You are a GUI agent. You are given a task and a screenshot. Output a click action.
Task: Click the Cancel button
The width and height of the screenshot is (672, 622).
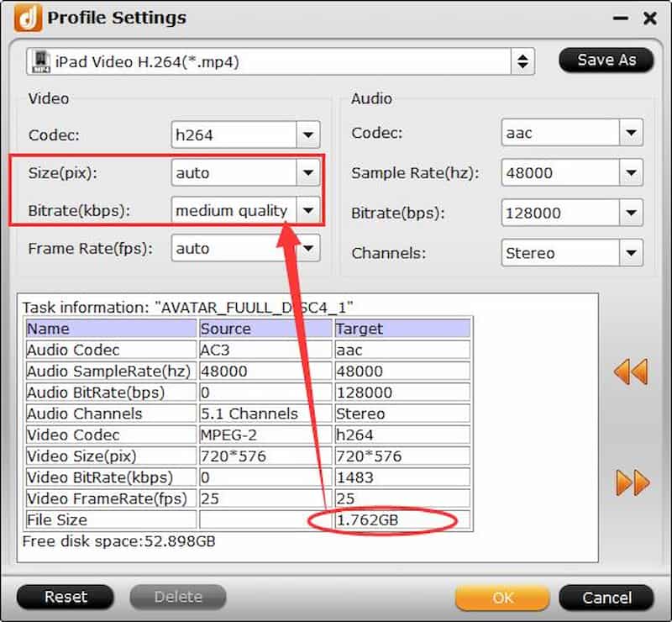click(606, 598)
